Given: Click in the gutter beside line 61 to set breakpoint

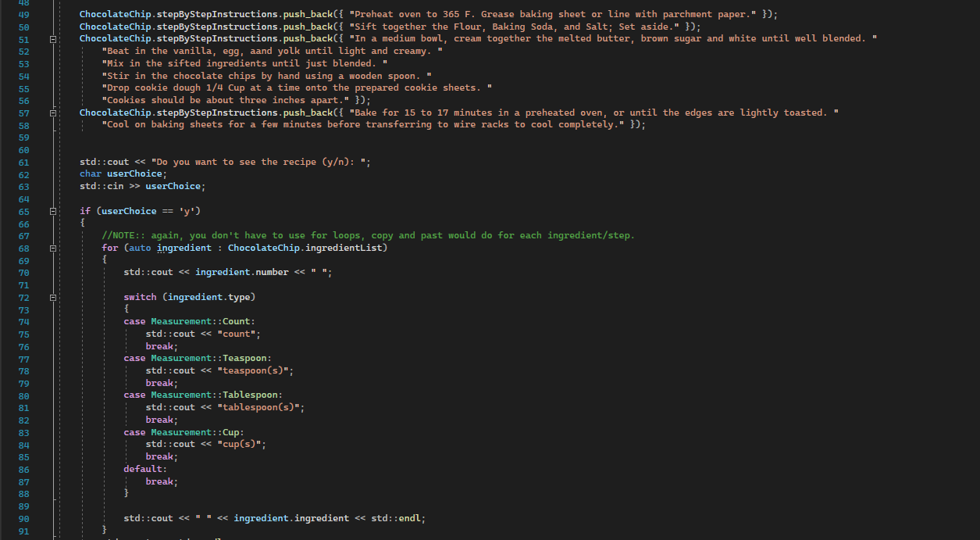Looking at the screenshot, I should [x=8, y=162].
